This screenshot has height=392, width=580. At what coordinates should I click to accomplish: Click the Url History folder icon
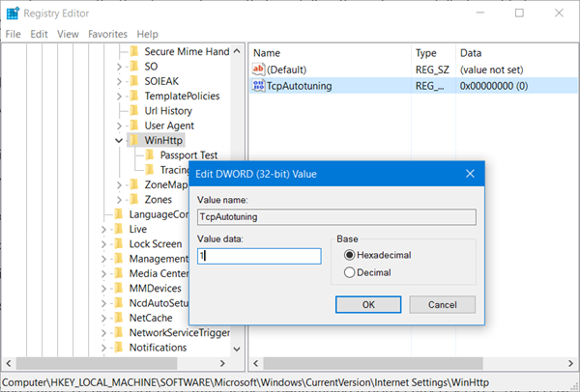click(134, 111)
